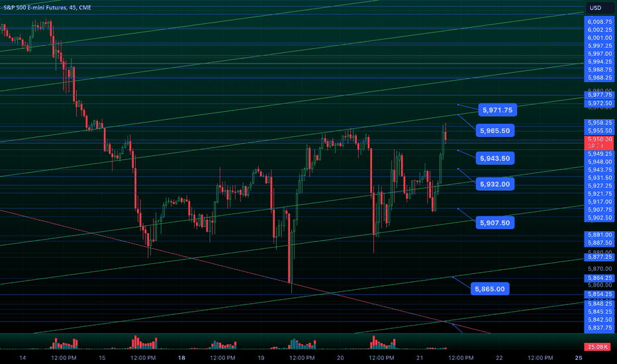Select the 5,887.50 axis label
This screenshot has height=364, width=617.
pos(600,243)
